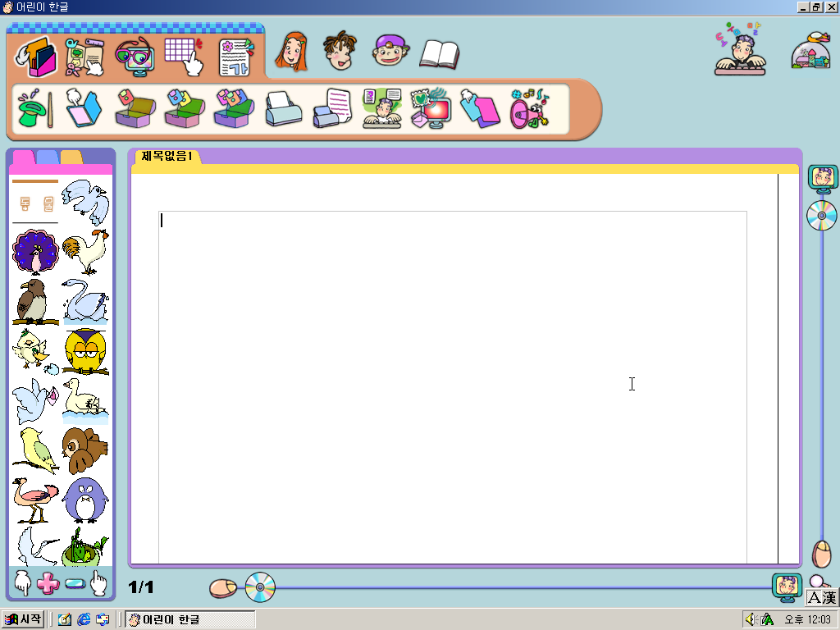
Task: Click the chest with three floppy disks icon
Action: (234, 109)
